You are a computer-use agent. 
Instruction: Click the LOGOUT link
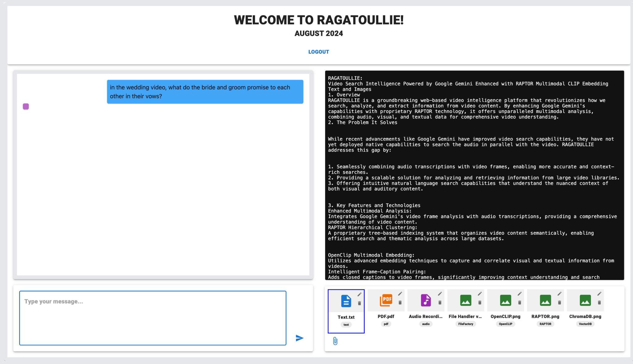coord(318,52)
